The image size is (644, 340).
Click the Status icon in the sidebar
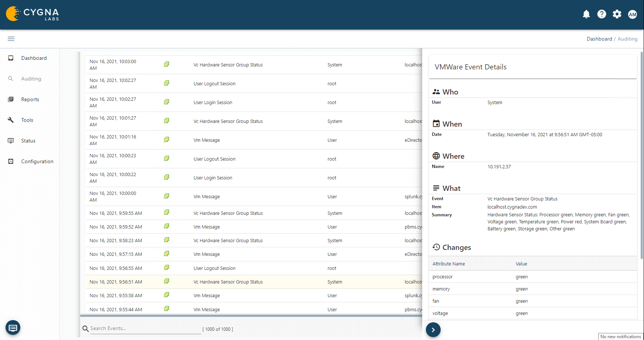(11, 140)
